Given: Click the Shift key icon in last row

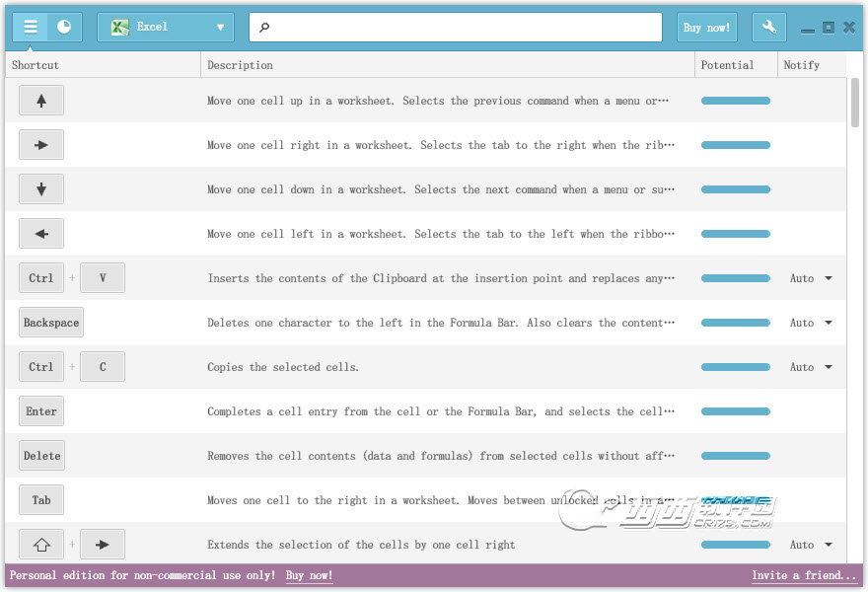Looking at the screenshot, I should (41, 545).
